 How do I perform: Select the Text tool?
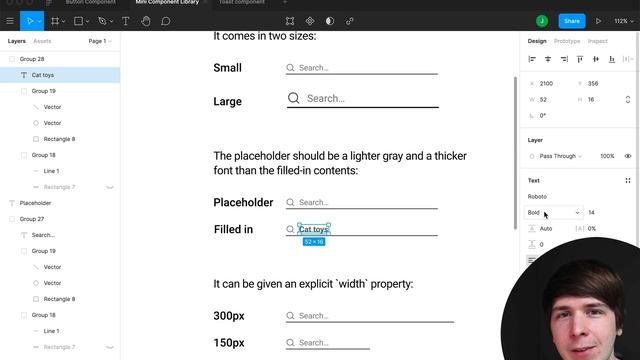(x=126, y=21)
